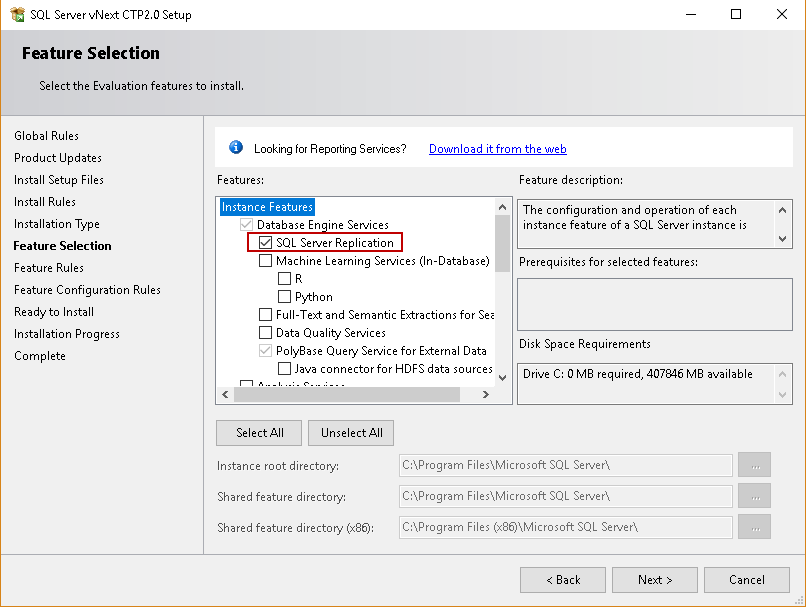Click the Instance root directory field
The height and width of the screenshot is (607, 806).
(x=565, y=465)
